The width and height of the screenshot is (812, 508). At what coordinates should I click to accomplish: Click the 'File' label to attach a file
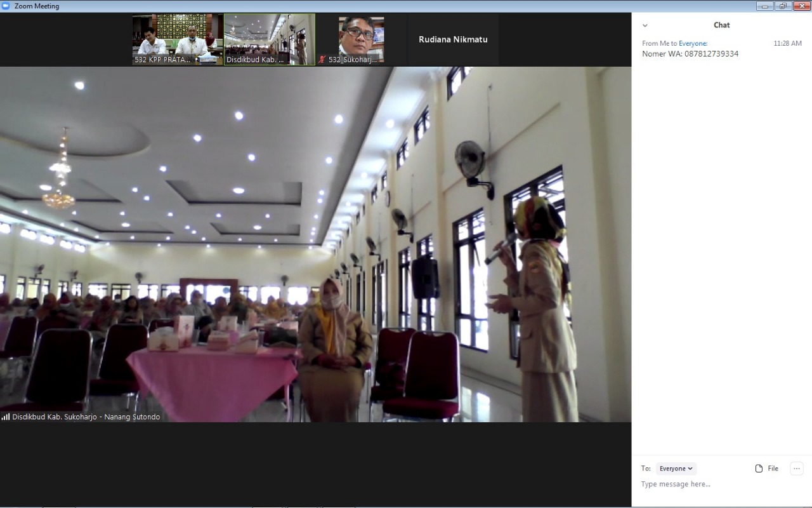(x=773, y=469)
